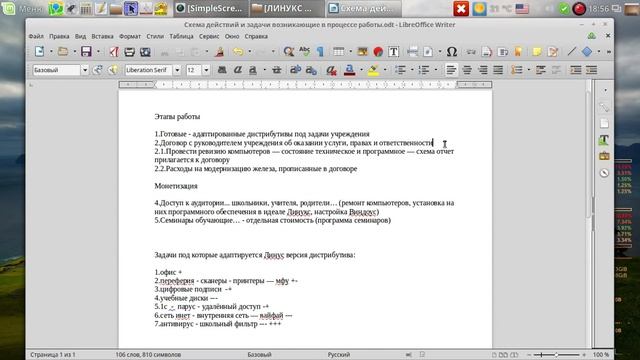This screenshot has width=640, height=360.
Task: Decrease paragraph indent
Action: [x=591, y=70]
